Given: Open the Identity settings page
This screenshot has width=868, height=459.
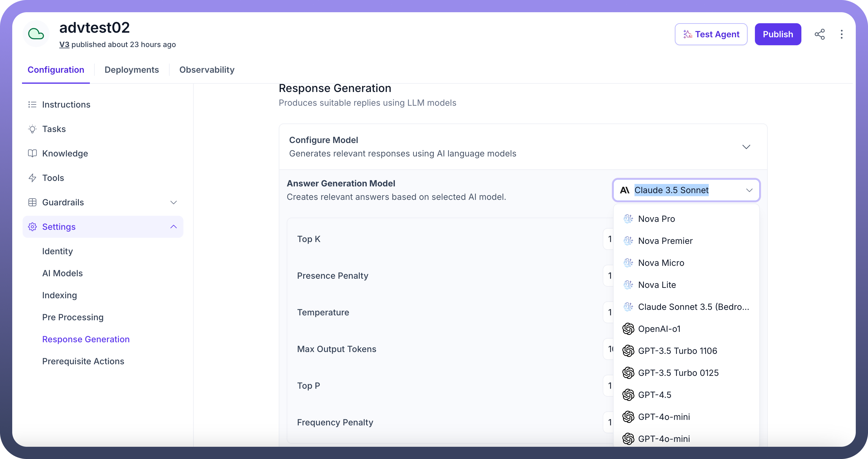Looking at the screenshot, I should 58,252.
